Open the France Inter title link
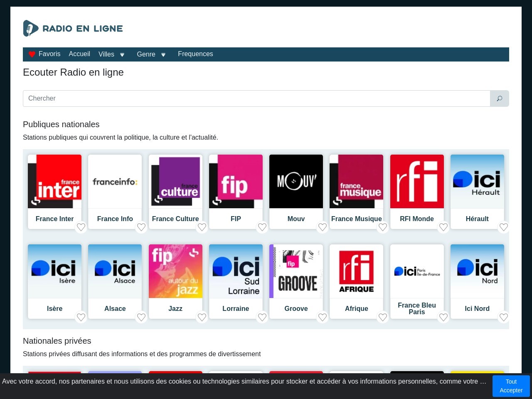The width and height of the screenshot is (532, 399). 54,219
